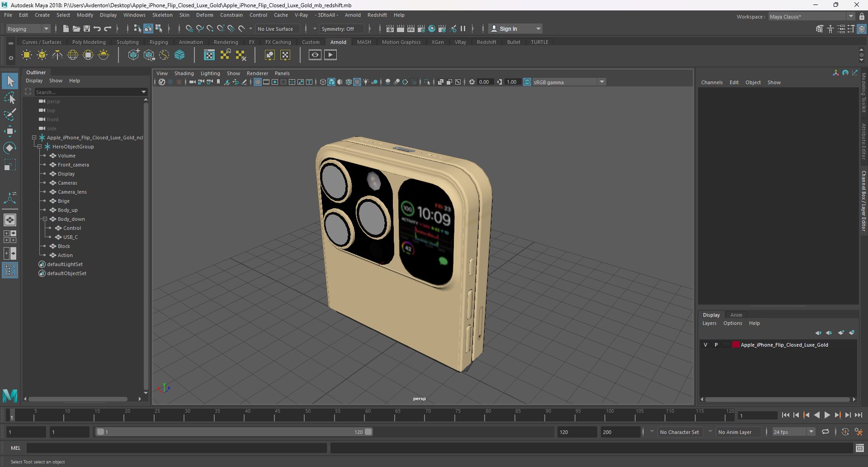Switch to the Poly Modeling shelf tab
Viewport: 868px width, 467px height.
tap(89, 42)
